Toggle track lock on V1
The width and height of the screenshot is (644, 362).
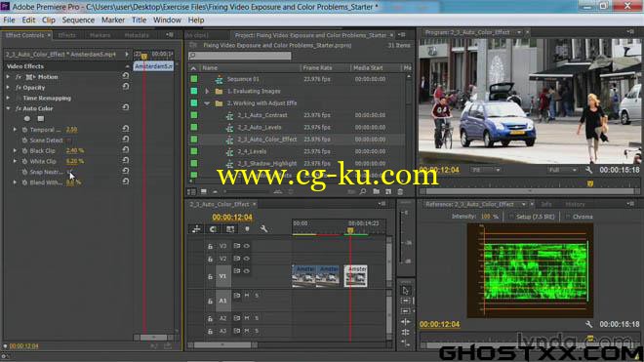click(210, 277)
